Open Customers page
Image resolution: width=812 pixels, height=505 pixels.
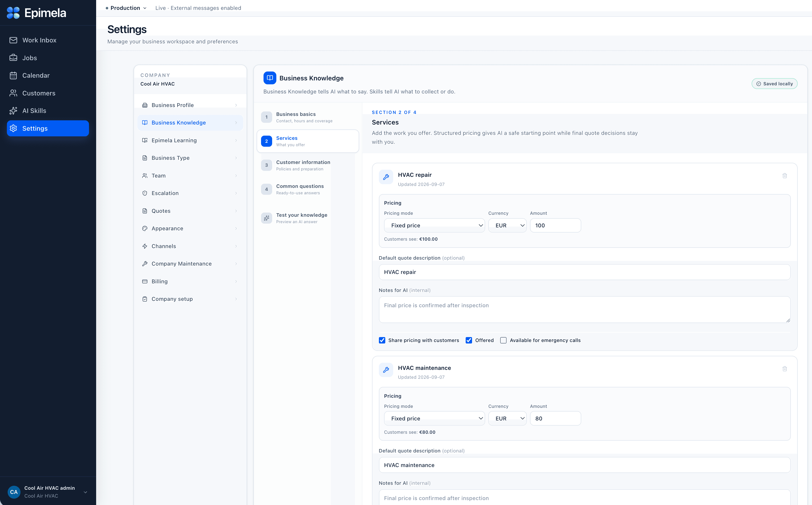[48, 93]
